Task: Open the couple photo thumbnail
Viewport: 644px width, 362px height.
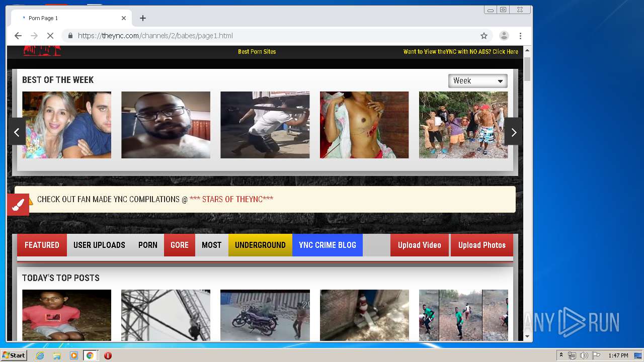Action: 66,125
